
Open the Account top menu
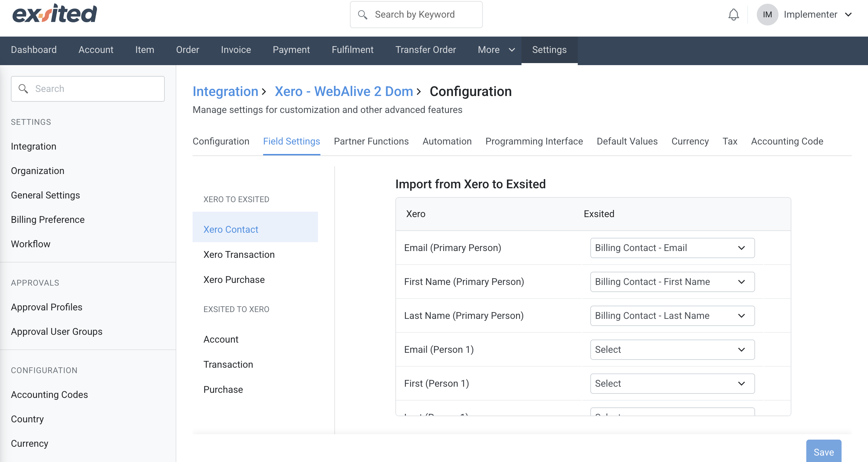tap(96, 50)
